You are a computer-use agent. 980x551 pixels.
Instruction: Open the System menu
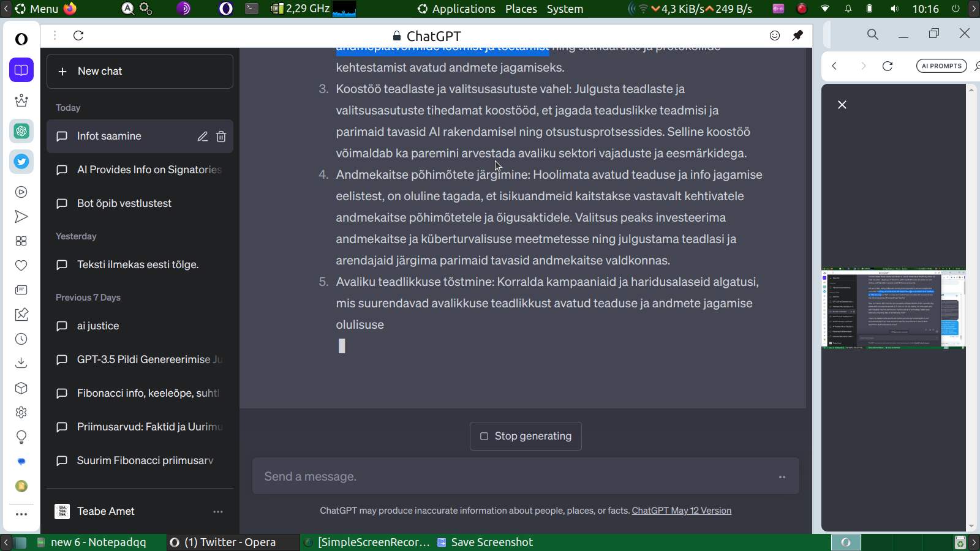pos(565,9)
